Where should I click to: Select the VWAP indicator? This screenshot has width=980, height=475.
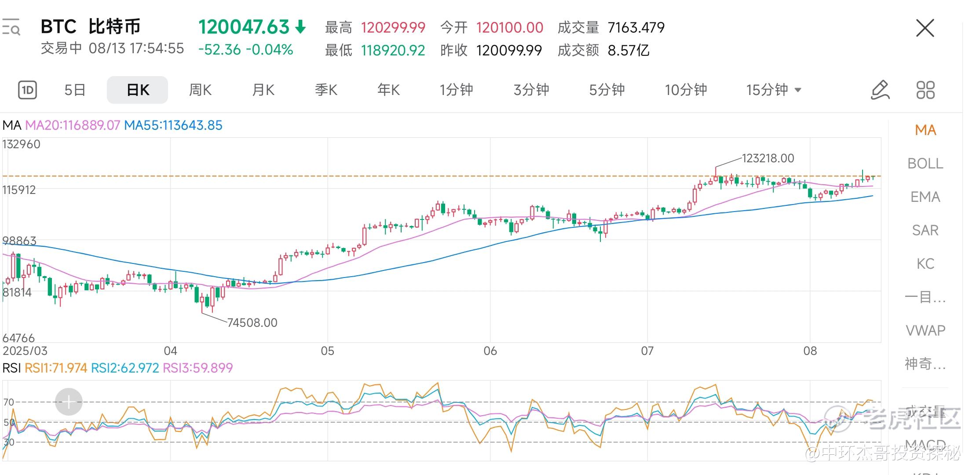pos(925,330)
